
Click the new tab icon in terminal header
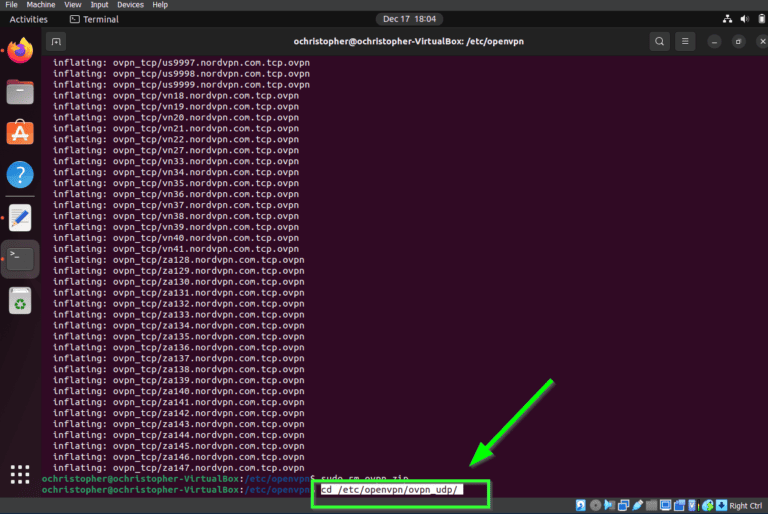[57, 41]
